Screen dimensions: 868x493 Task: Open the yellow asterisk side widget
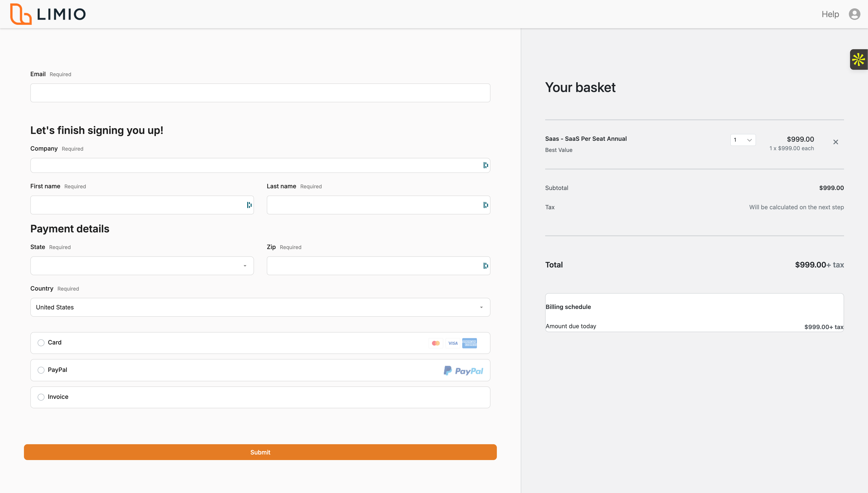(x=859, y=60)
